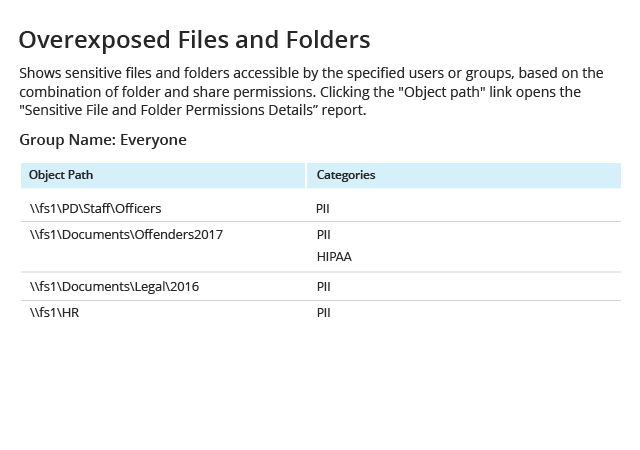Select the PII category for Officers row
The width and height of the screenshot is (640, 450).
pos(323,209)
